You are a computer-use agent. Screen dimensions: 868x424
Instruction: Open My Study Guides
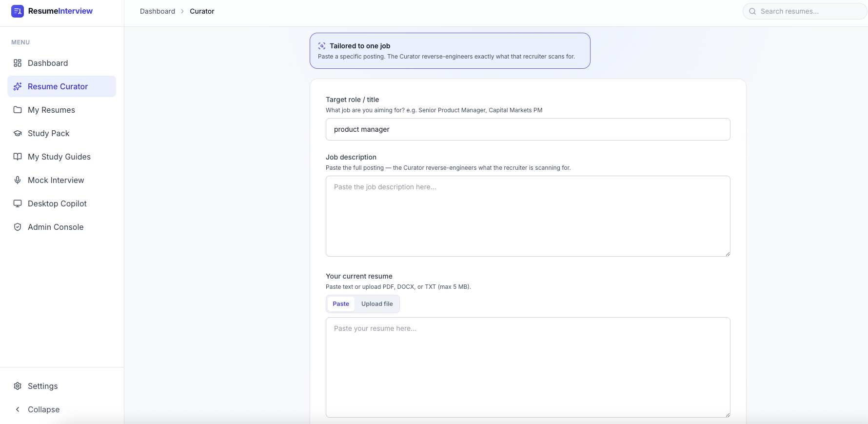(x=61, y=157)
